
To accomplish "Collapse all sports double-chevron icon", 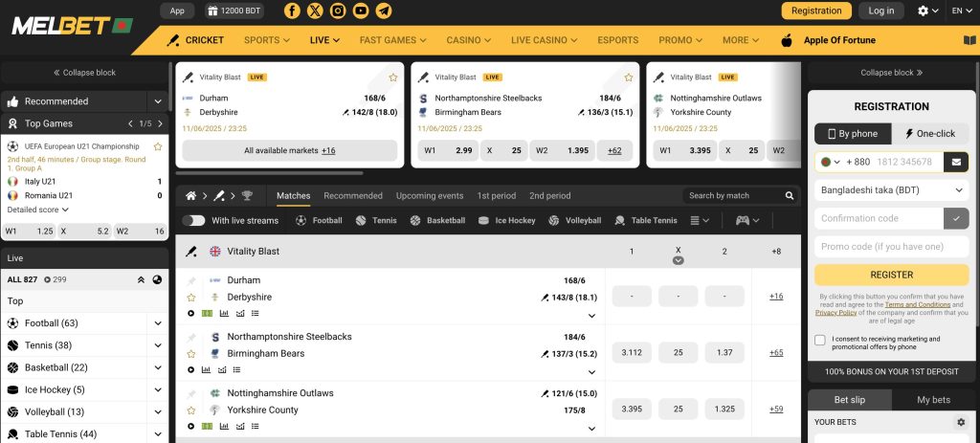I will (142, 280).
